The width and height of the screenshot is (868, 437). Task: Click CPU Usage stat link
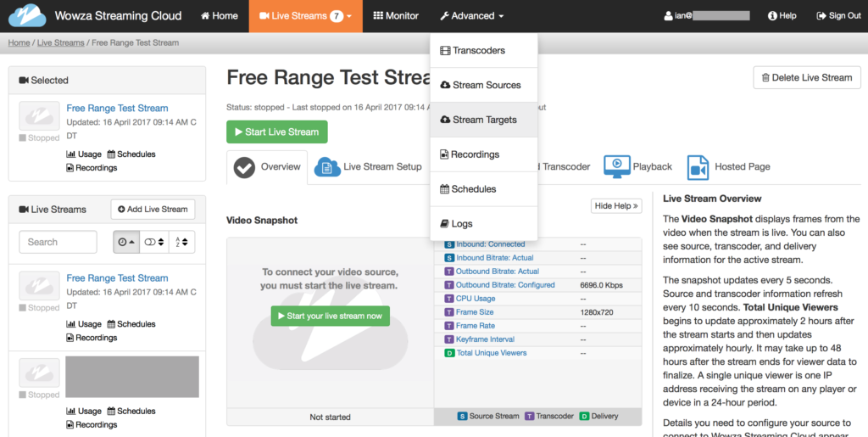tap(476, 299)
